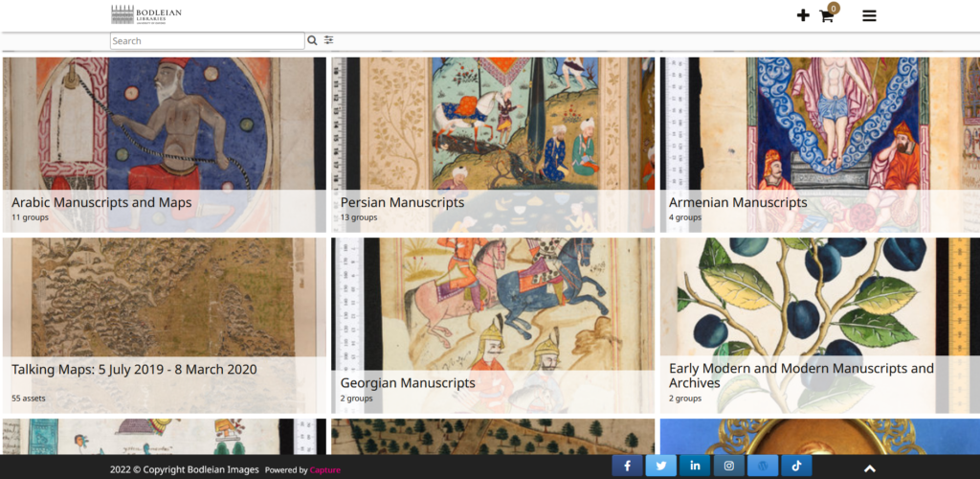Open Arabic Manuscripts and Maps collection
980x479 pixels.
pos(101,203)
